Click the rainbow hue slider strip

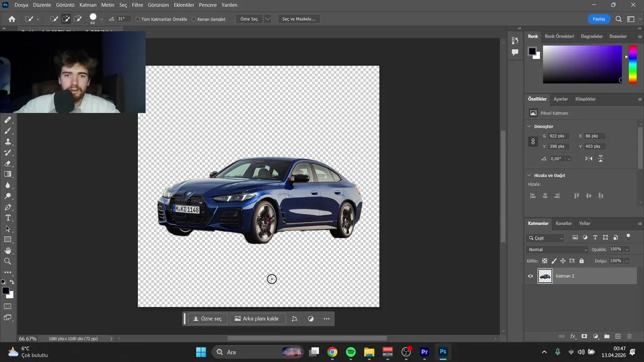[x=632, y=64]
